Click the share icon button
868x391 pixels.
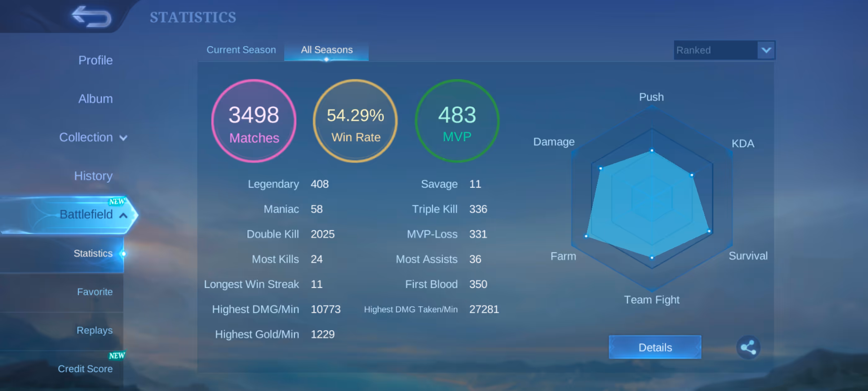tap(748, 347)
